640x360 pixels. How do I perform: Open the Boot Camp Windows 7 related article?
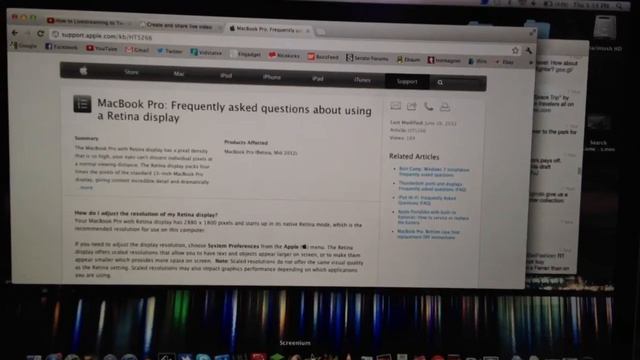(x=434, y=171)
